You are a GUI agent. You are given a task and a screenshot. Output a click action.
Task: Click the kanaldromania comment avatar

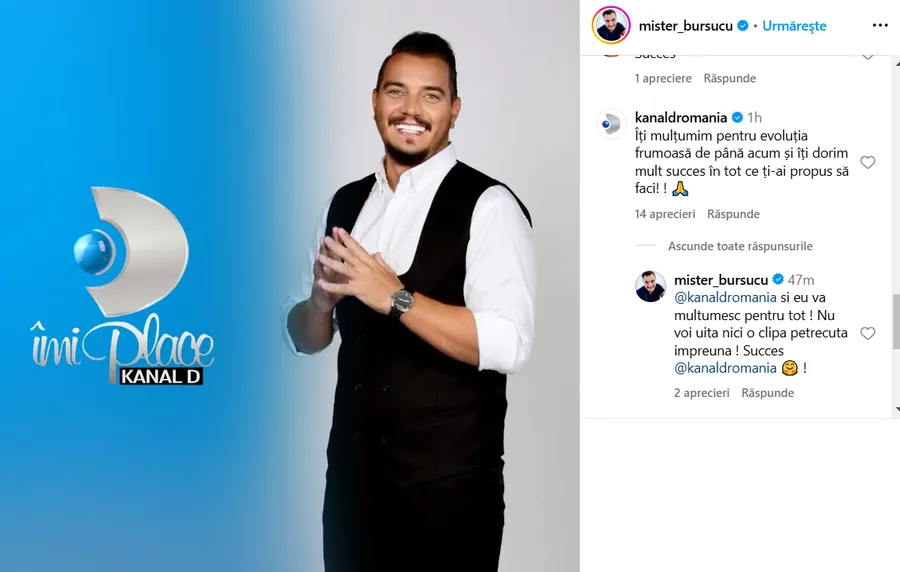611,123
